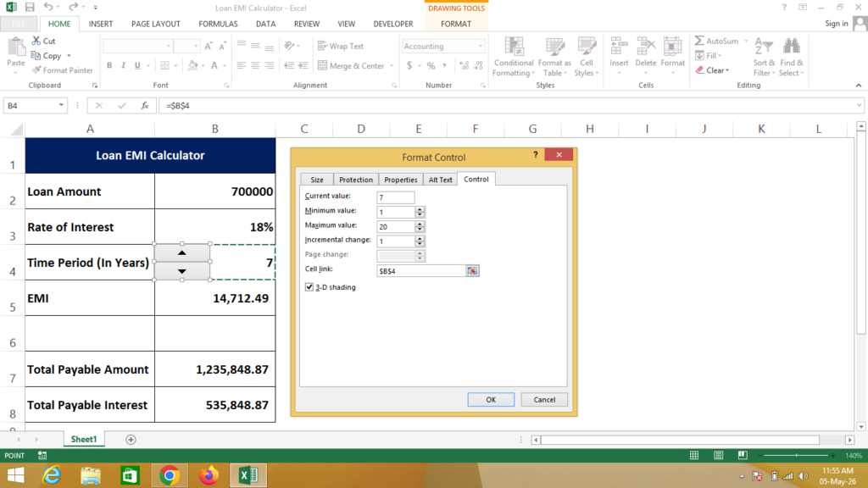The image size is (868, 488).
Task: Click Cancel in Format Control dialog
Action: pos(544,400)
